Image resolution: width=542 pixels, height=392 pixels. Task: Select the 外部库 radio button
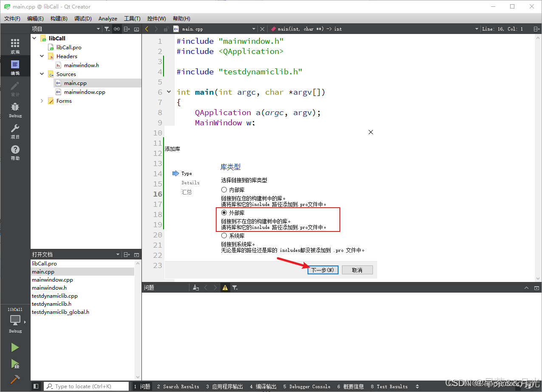click(224, 212)
